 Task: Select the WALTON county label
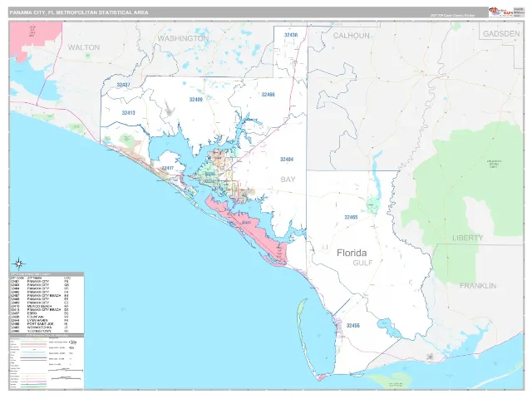[84, 47]
